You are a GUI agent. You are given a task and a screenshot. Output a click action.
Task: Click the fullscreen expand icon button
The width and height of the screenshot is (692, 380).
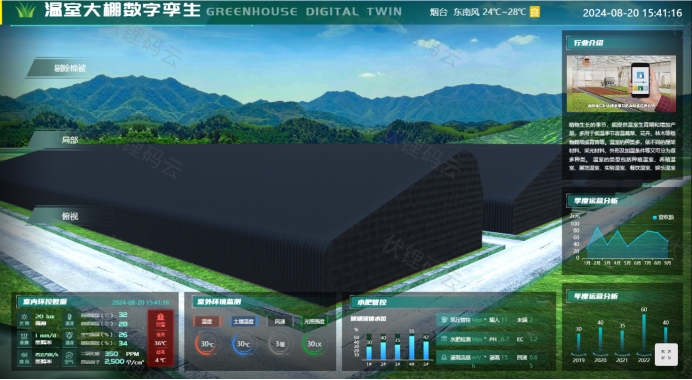(666, 354)
